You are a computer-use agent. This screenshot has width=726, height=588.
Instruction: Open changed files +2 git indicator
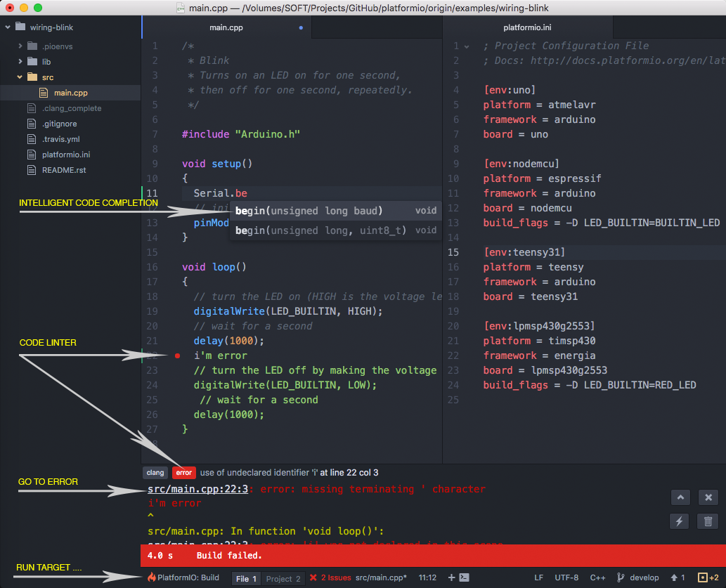click(x=708, y=577)
